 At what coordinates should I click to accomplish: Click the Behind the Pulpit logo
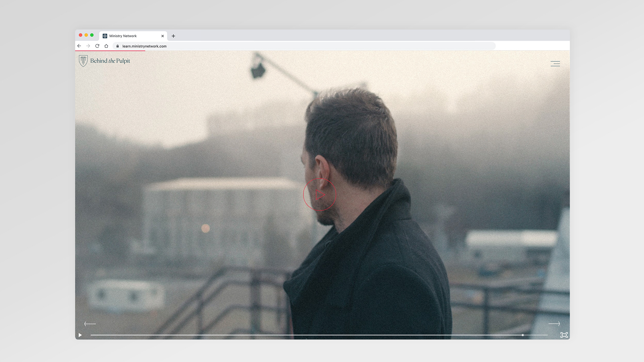pos(105,61)
